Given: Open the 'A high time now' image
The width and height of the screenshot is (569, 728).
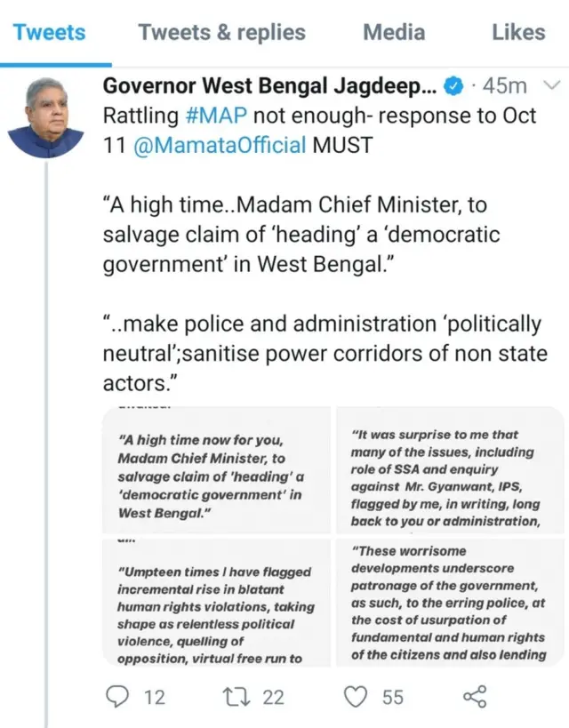Looking at the screenshot, I should click(216, 472).
